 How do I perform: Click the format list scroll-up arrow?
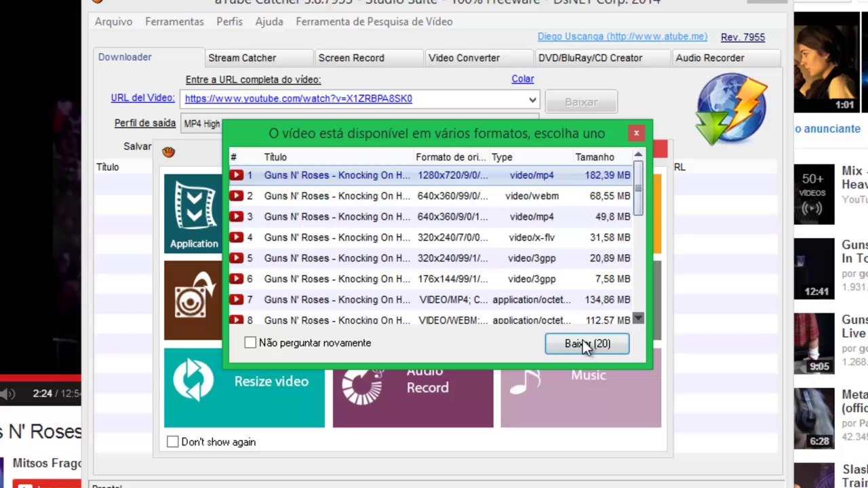tap(638, 155)
